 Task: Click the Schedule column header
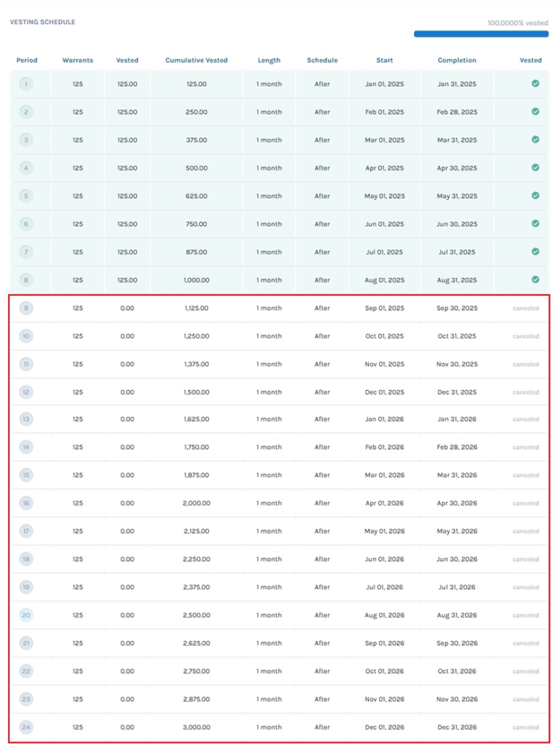click(322, 60)
